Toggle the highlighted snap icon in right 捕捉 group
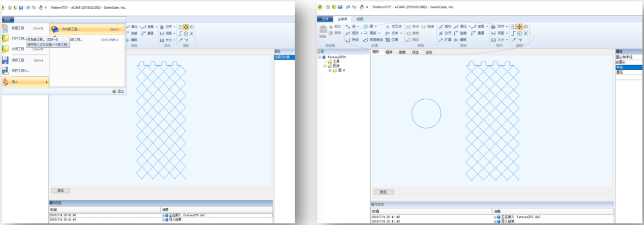Viewport: 644px width, 225px height. (519, 26)
